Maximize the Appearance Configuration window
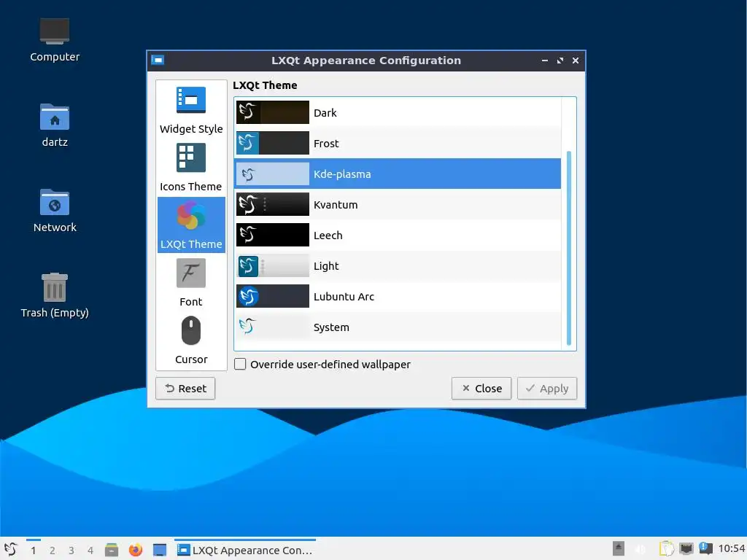The height and width of the screenshot is (560, 747). pos(560,61)
